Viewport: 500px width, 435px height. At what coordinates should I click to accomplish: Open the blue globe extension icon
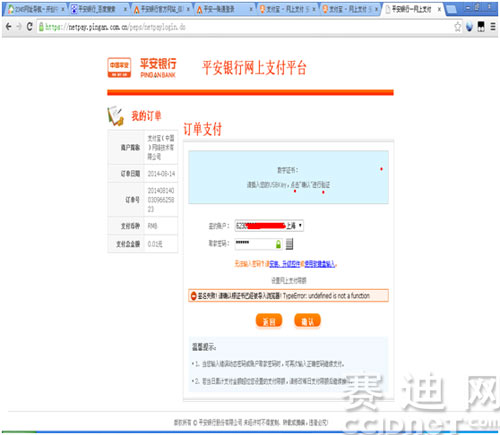point(469,27)
